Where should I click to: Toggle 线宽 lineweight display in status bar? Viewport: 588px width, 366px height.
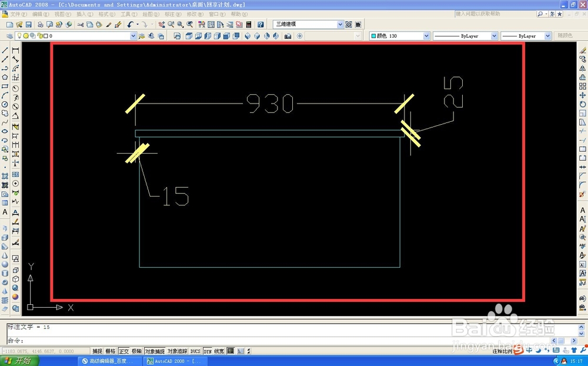pos(219,351)
